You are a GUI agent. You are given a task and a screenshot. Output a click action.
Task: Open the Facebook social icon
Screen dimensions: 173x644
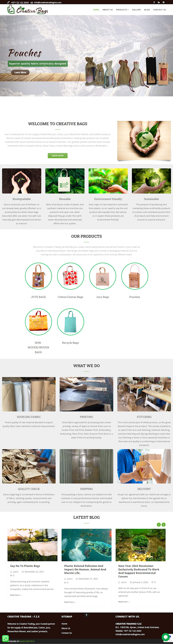coord(154,2)
